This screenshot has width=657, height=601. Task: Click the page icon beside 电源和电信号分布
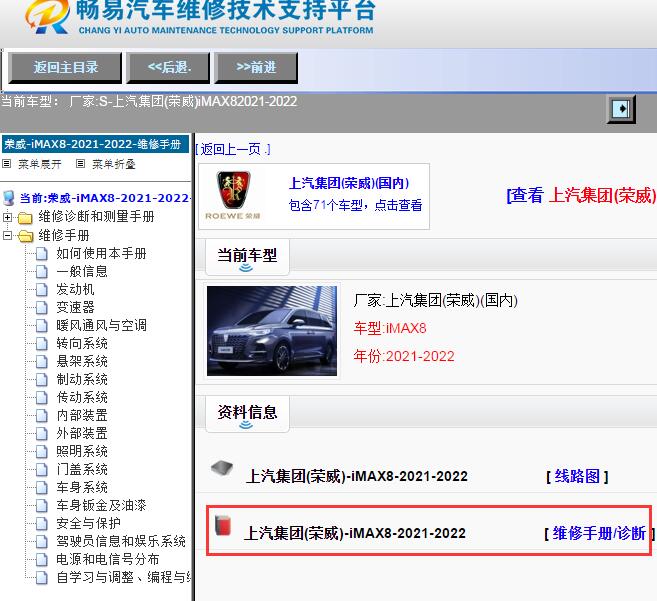pyautogui.click(x=41, y=560)
